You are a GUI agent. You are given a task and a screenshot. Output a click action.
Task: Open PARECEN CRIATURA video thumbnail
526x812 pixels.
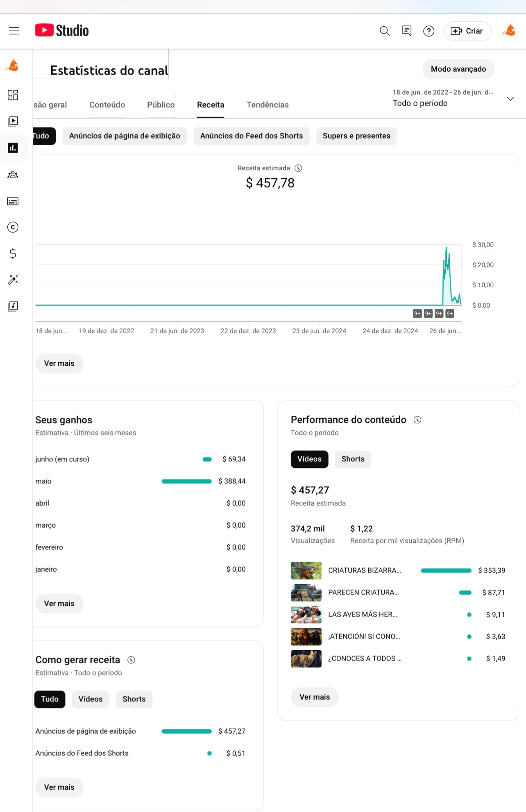(306, 592)
